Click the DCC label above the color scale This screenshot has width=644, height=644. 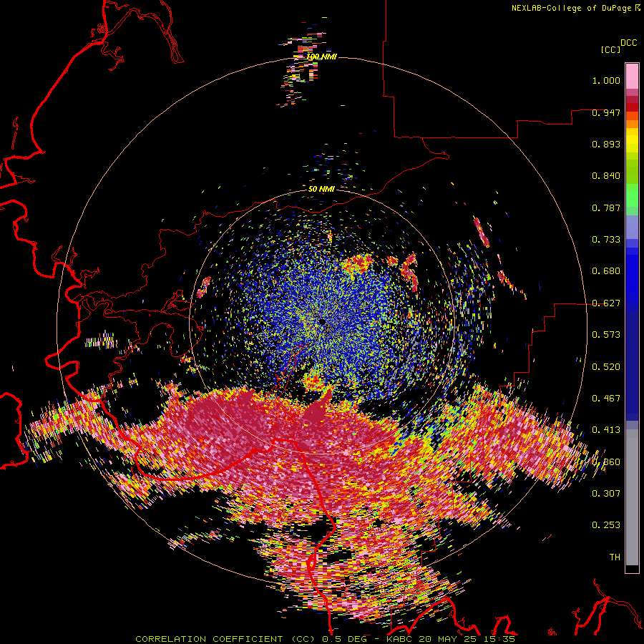[x=628, y=43]
